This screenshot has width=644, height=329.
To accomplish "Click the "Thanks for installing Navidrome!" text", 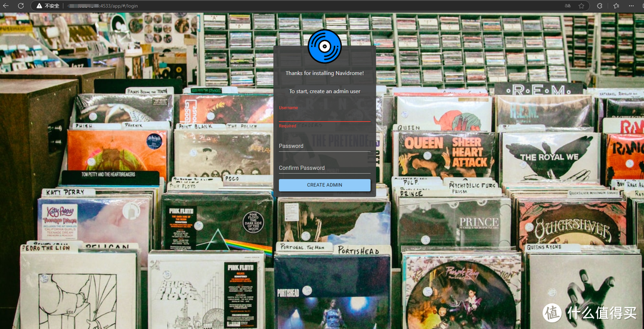I will pos(324,73).
